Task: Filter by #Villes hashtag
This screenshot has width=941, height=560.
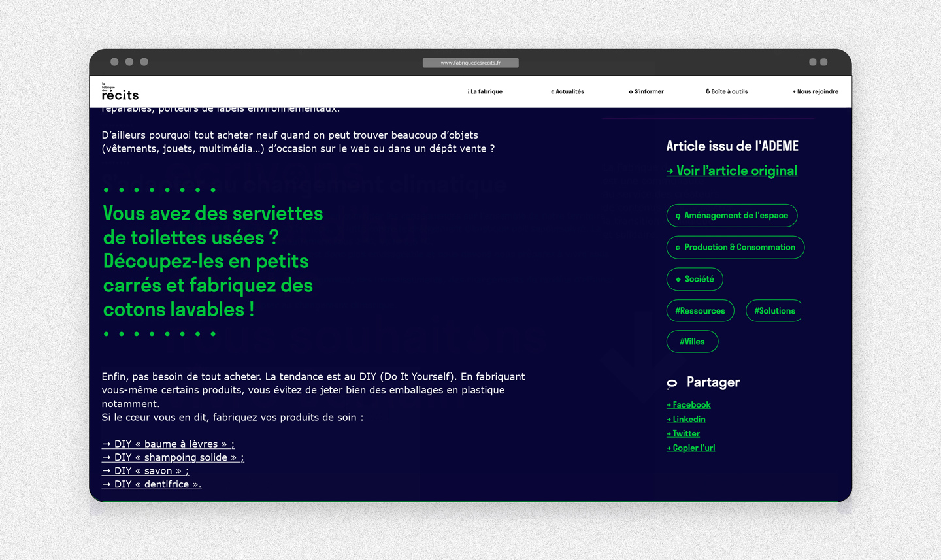Action: click(x=692, y=341)
